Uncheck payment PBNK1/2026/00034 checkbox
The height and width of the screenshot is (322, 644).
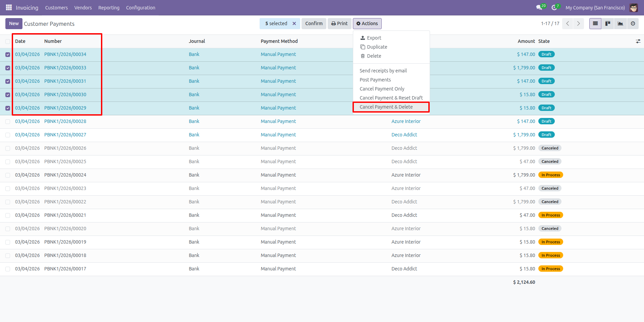point(8,54)
